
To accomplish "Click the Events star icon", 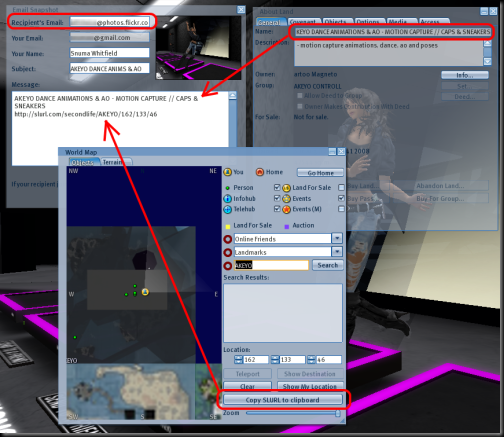I will tap(286, 199).
